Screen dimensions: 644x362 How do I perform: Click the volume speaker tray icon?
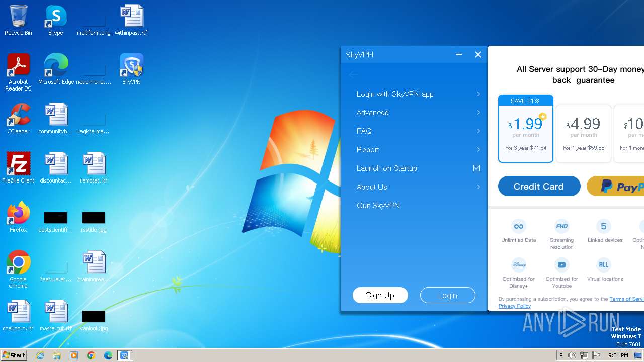(x=572, y=355)
